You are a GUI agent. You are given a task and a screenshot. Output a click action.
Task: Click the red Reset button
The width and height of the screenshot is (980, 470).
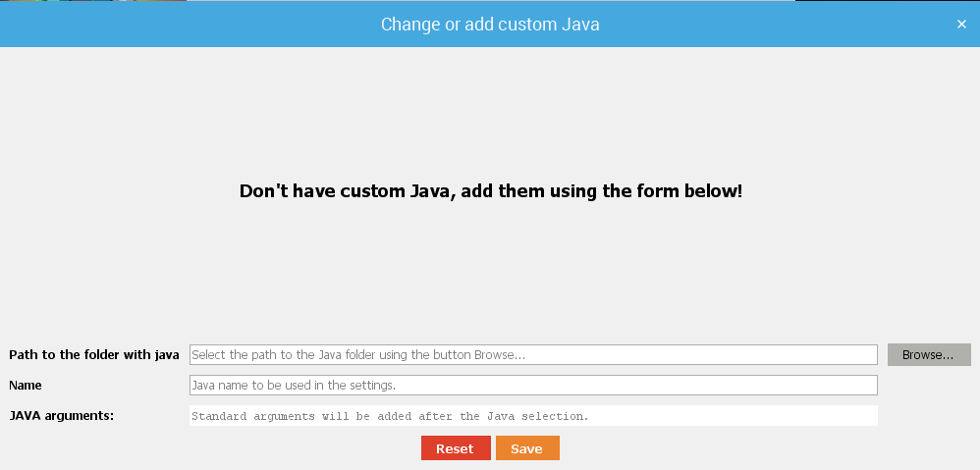click(x=456, y=448)
